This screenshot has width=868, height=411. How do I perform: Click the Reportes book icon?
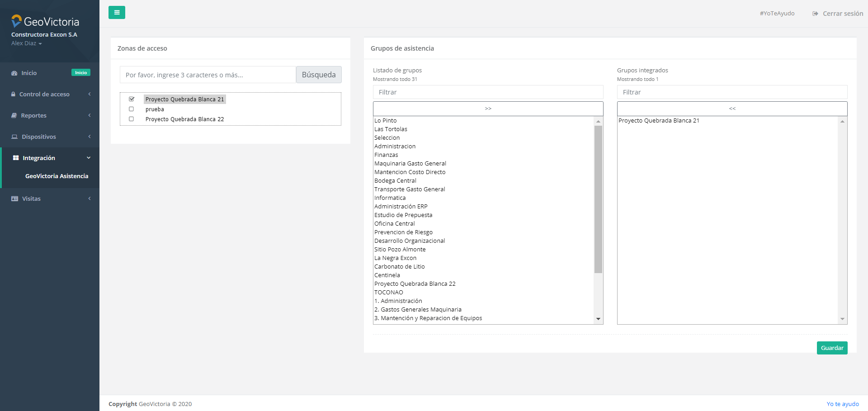[x=14, y=116]
